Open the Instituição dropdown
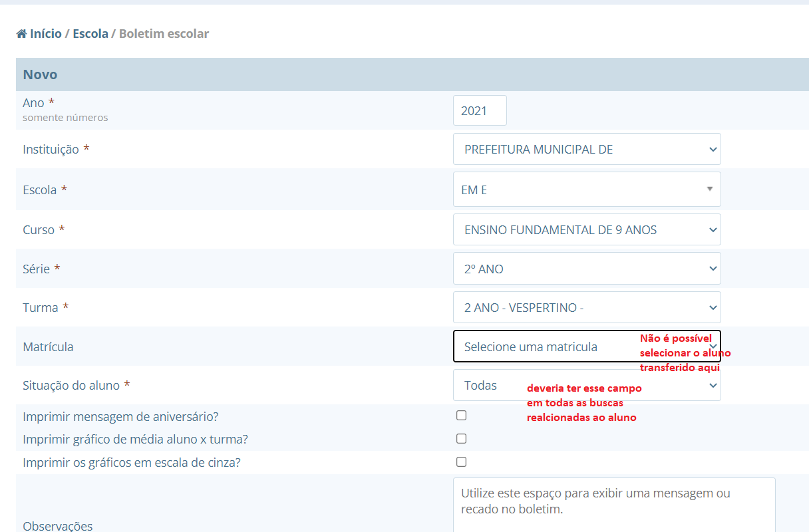Image resolution: width=809 pixels, height=532 pixels. pyautogui.click(x=587, y=150)
